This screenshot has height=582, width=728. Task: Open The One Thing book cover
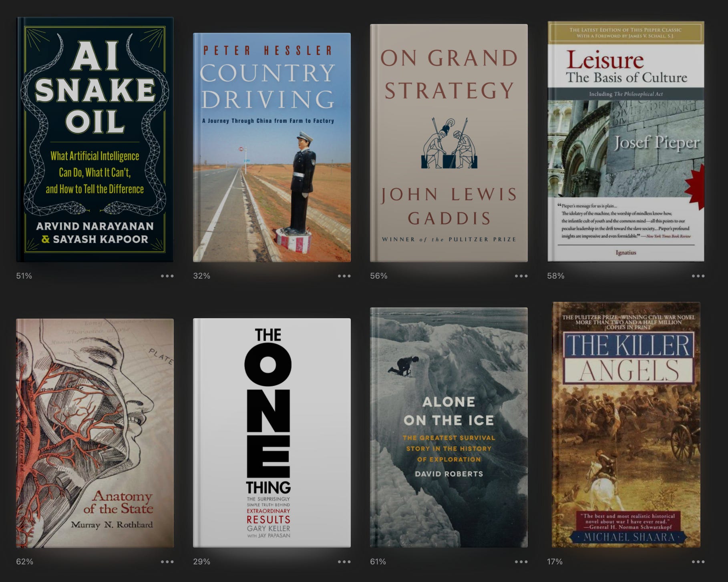point(272,433)
